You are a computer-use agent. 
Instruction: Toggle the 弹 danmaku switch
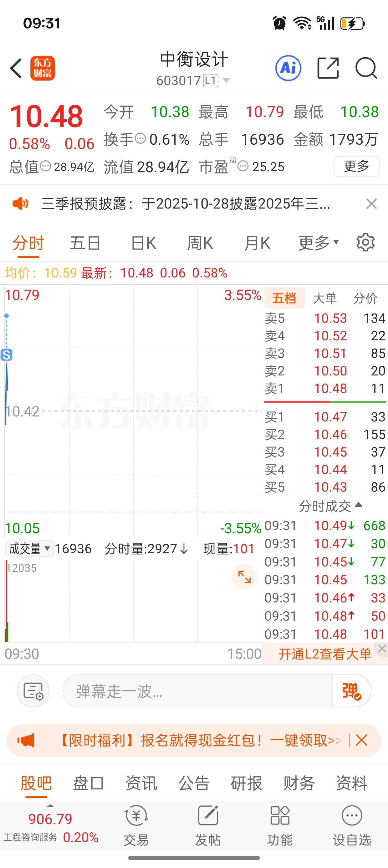(x=351, y=691)
